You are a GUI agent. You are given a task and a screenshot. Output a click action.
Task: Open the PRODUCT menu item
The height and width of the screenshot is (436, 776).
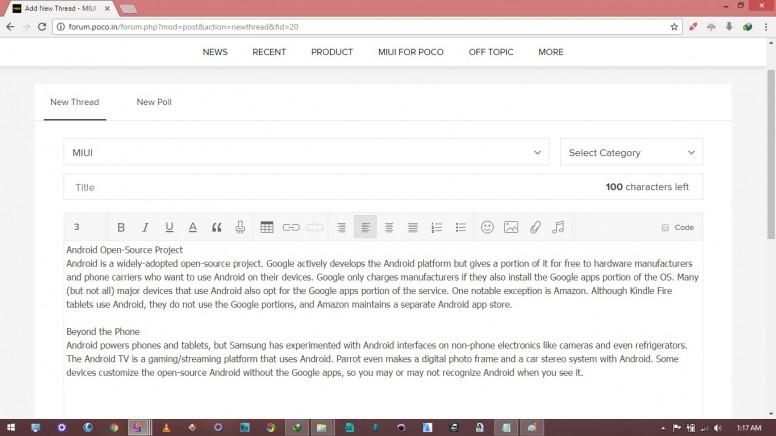(332, 52)
